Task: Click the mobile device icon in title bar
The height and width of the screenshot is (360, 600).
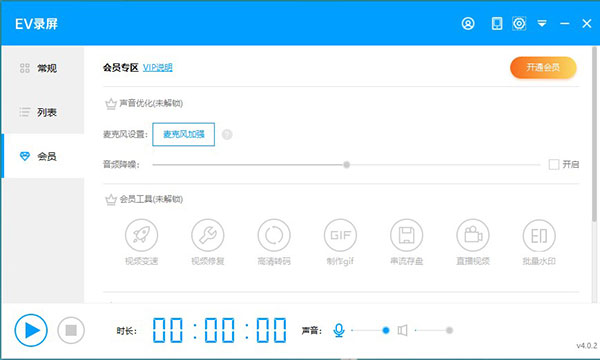Action: (x=497, y=24)
